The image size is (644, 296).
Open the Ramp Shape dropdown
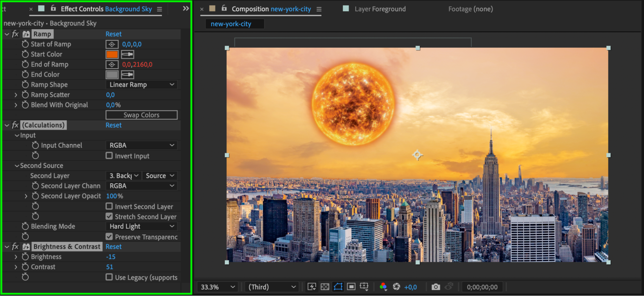click(141, 85)
